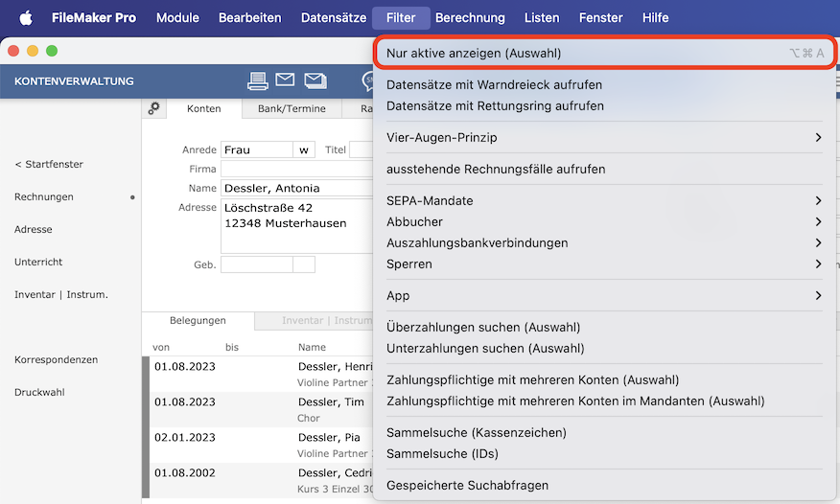
Task: Open the Apple menu
Action: click(x=26, y=18)
